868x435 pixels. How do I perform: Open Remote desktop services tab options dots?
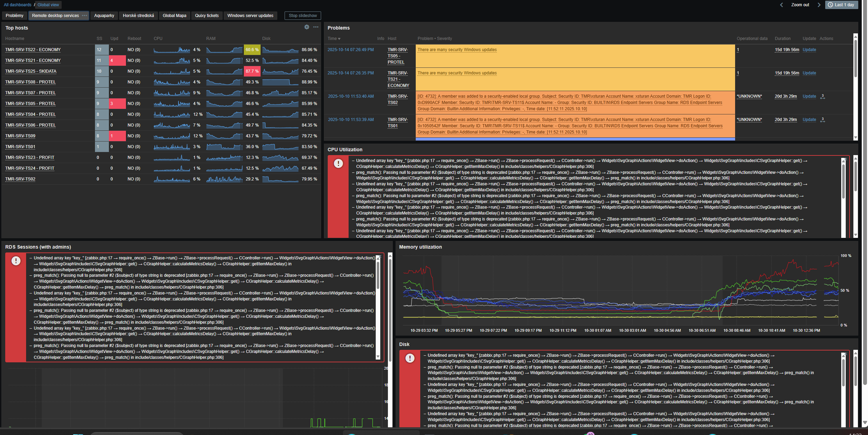coord(85,16)
